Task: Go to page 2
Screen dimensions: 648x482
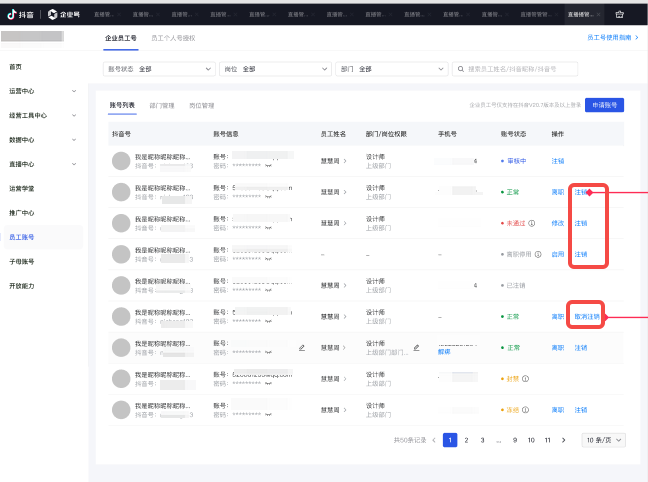Action: (466, 440)
